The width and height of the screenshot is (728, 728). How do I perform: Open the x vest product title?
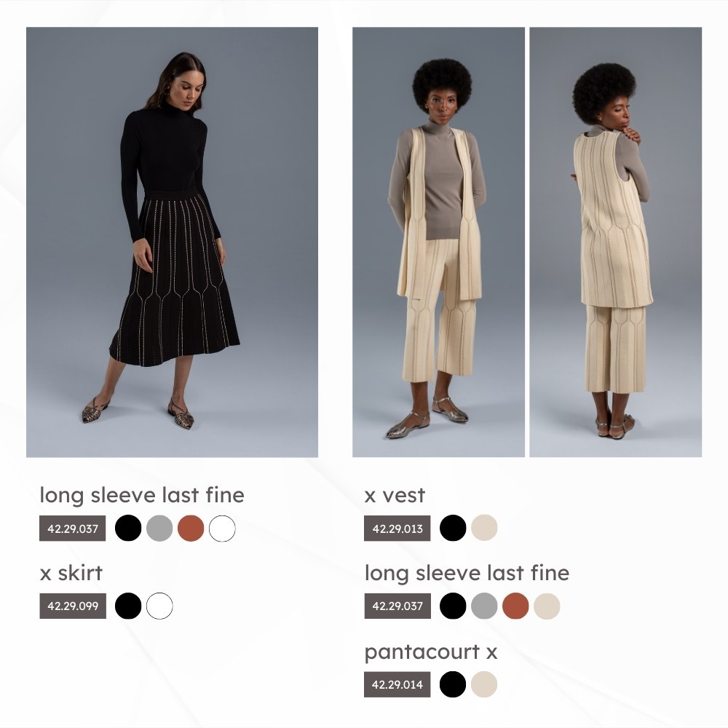[x=395, y=495]
